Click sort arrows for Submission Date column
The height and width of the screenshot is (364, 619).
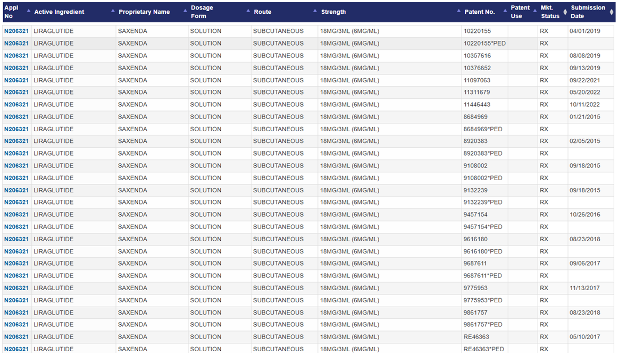click(x=611, y=12)
